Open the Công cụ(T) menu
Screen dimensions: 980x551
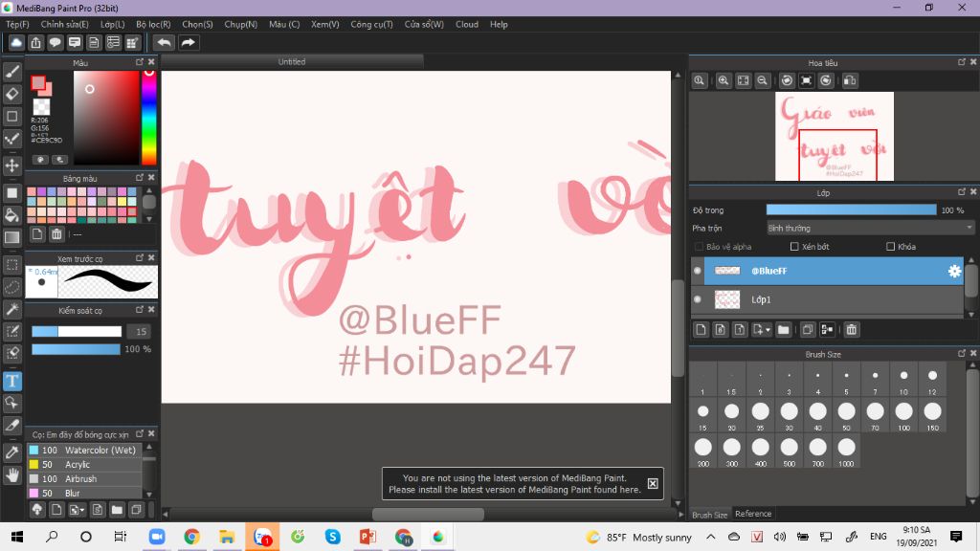(x=371, y=24)
